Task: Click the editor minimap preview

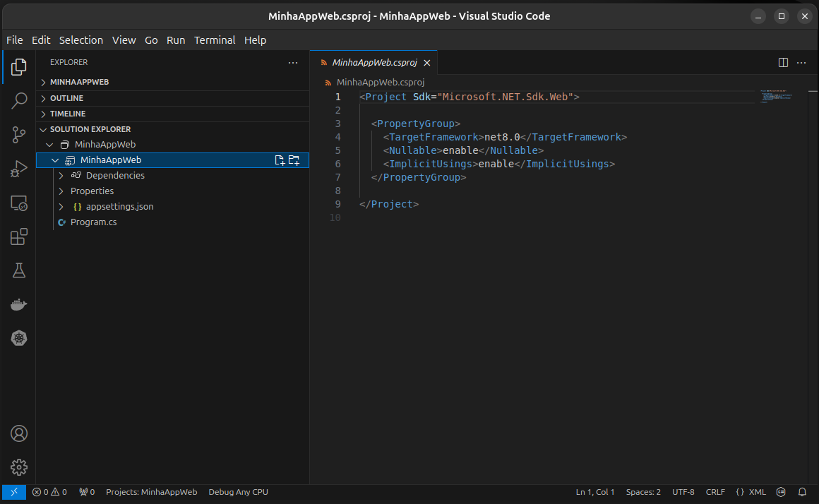Action: pos(777,97)
